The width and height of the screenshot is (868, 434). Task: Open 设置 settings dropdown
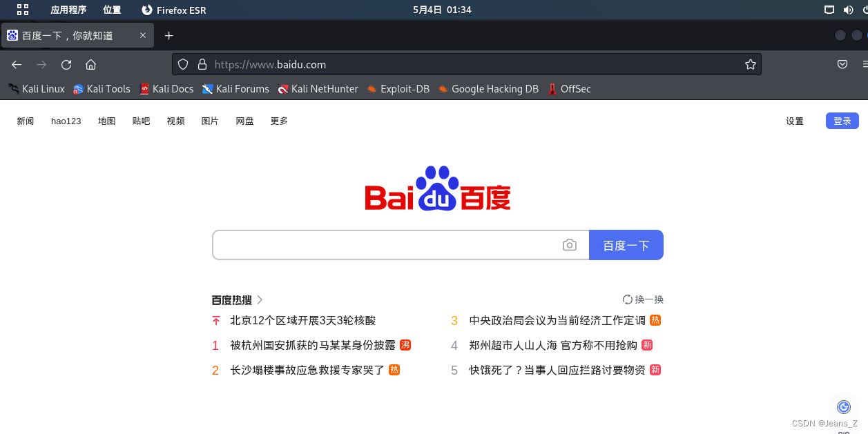795,121
